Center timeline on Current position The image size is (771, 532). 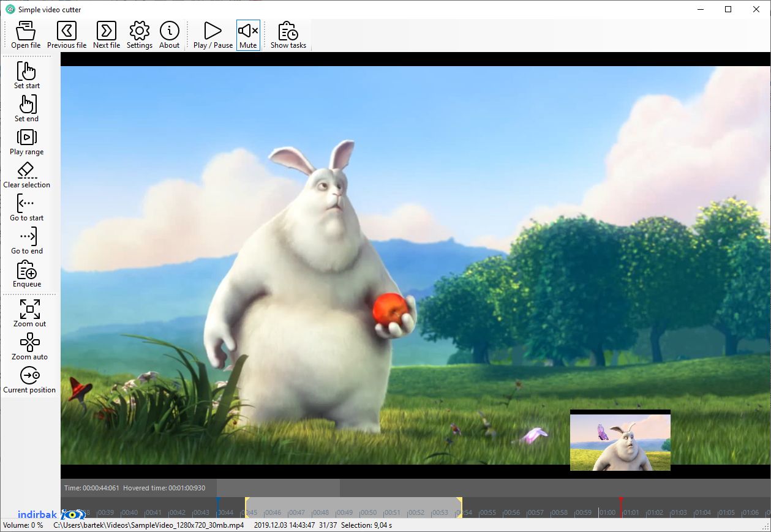click(x=29, y=379)
